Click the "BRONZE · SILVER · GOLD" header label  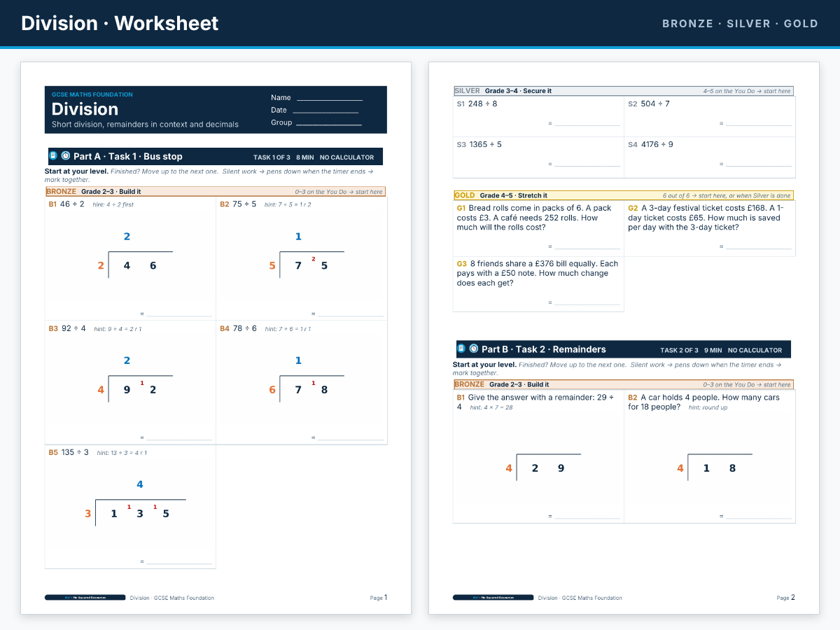[x=740, y=24]
